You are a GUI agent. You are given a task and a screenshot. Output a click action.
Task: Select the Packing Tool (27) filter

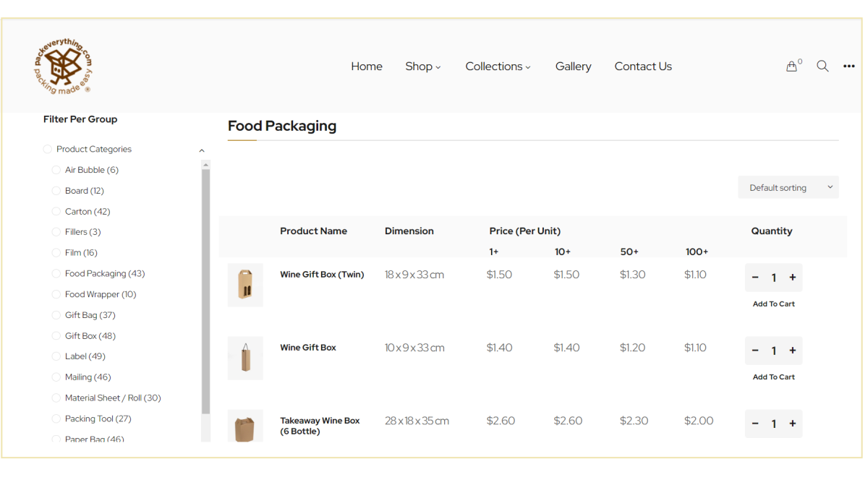[x=56, y=419]
